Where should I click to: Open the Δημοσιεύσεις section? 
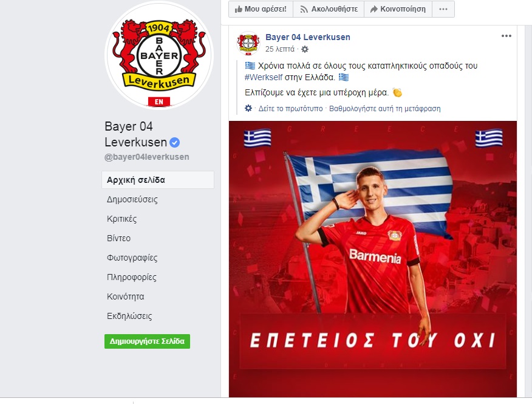click(x=132, y=199)
